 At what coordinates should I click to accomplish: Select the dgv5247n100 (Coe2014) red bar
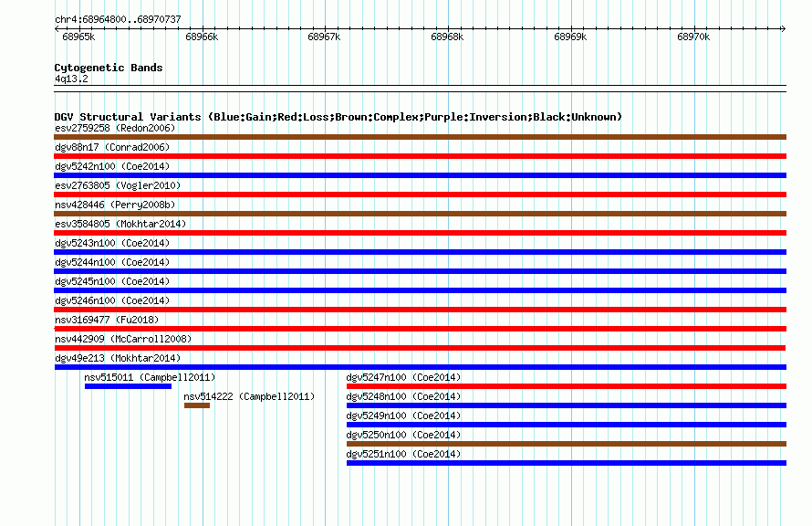[x=567, y=386]
